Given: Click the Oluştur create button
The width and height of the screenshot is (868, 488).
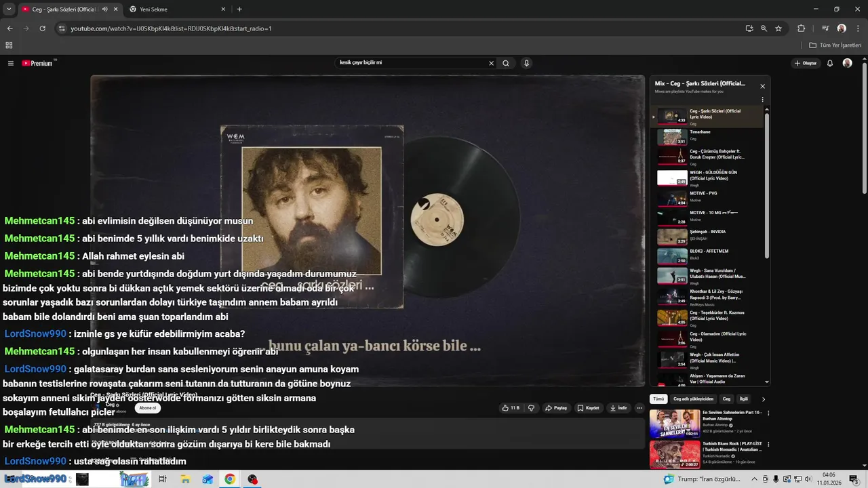Looking at the screenshot, I should (x=806, y=63).
